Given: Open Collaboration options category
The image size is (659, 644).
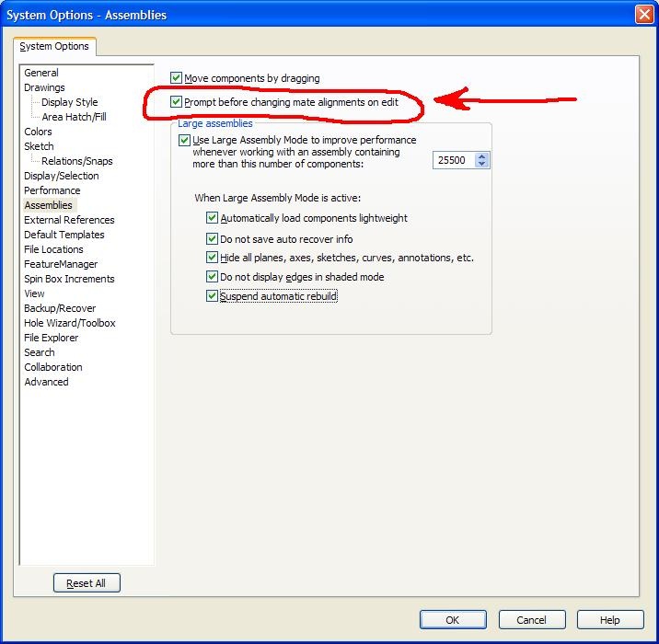Looking at the screenshot, I should (x=53, y=367).
